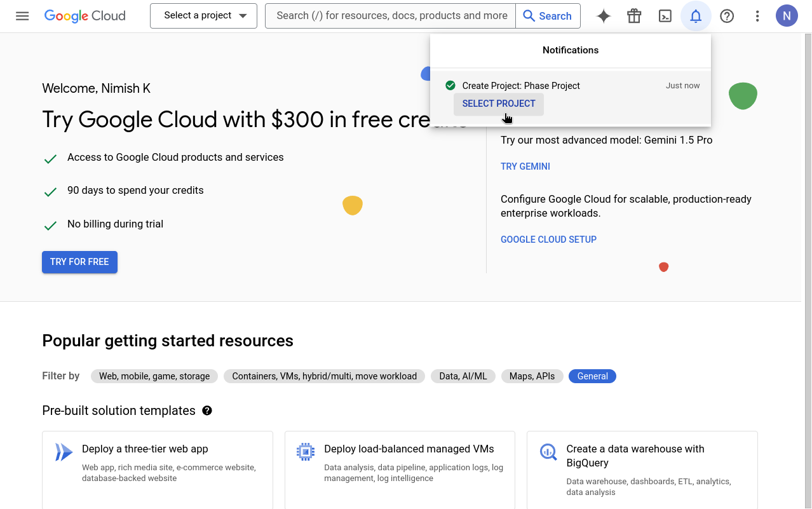Enable the Maps, APIs filter
The height and width of the screenshot is (509, 812).
(532, 376)
